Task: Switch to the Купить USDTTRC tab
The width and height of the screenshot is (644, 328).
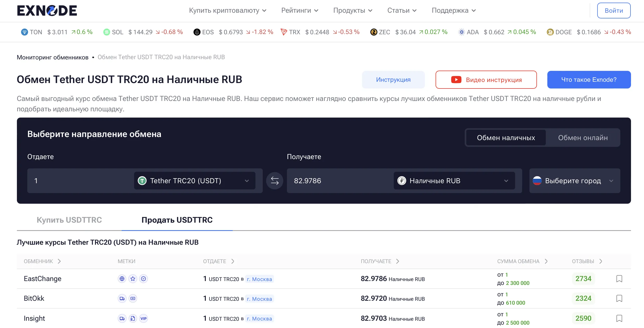Action: click(x=69, y=220)
